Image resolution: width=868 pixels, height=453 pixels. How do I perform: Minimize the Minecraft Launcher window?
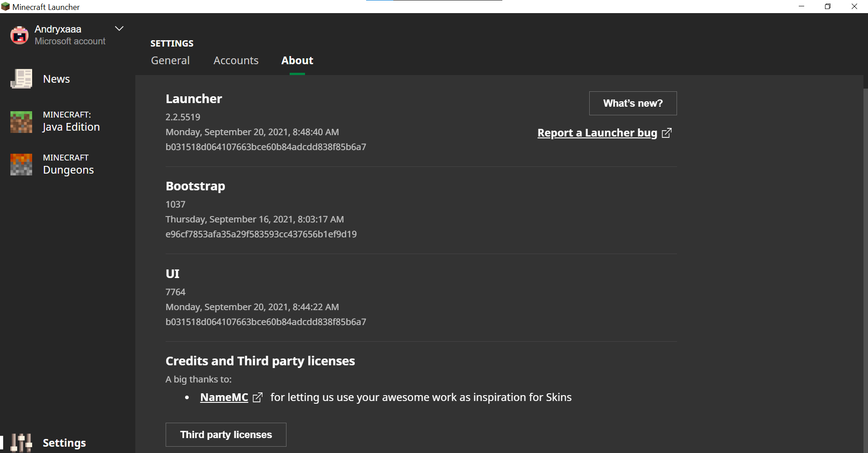pyautogui.click(x=801, y=6)
